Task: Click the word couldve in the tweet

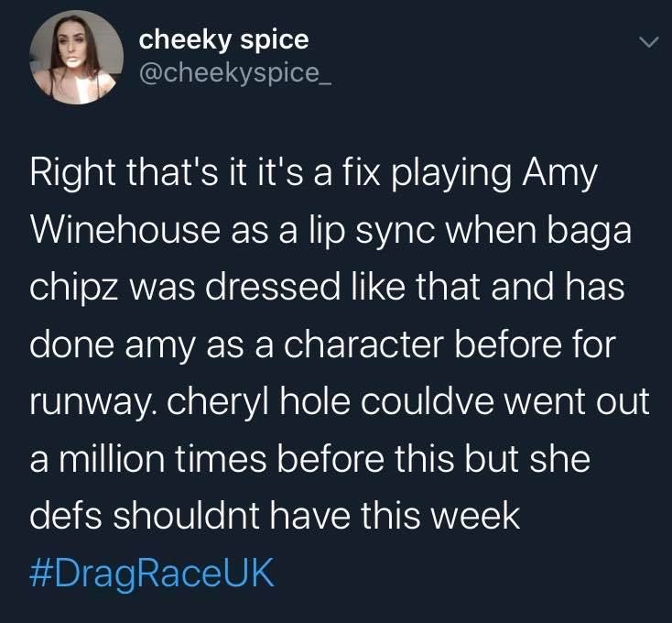Action: coord(428,401)
